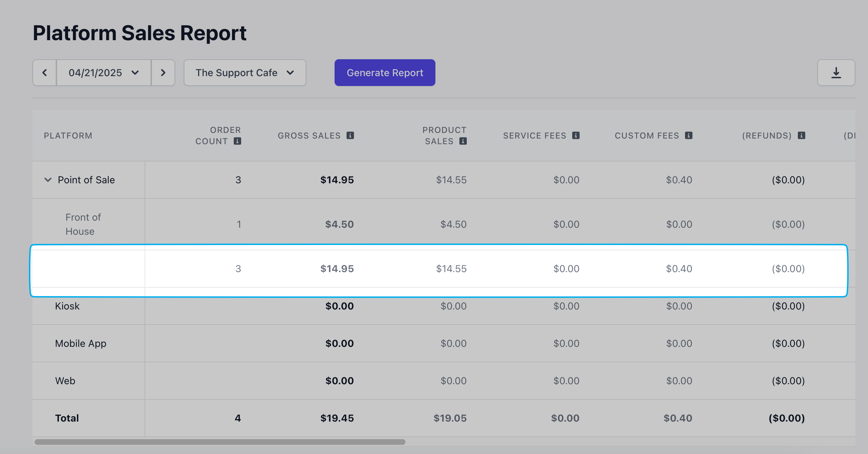Select the Front of House sub-row
The image size is (868, 454).
(83, 224)
